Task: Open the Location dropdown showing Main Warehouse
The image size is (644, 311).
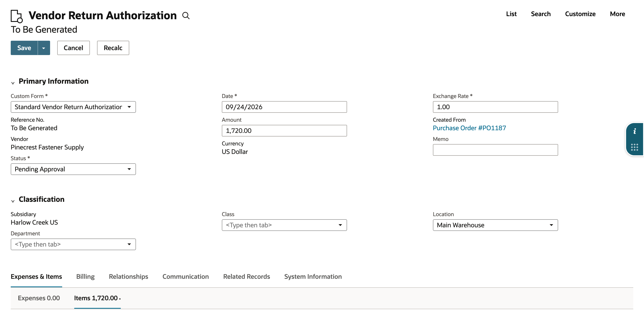Action: (495, 225)
